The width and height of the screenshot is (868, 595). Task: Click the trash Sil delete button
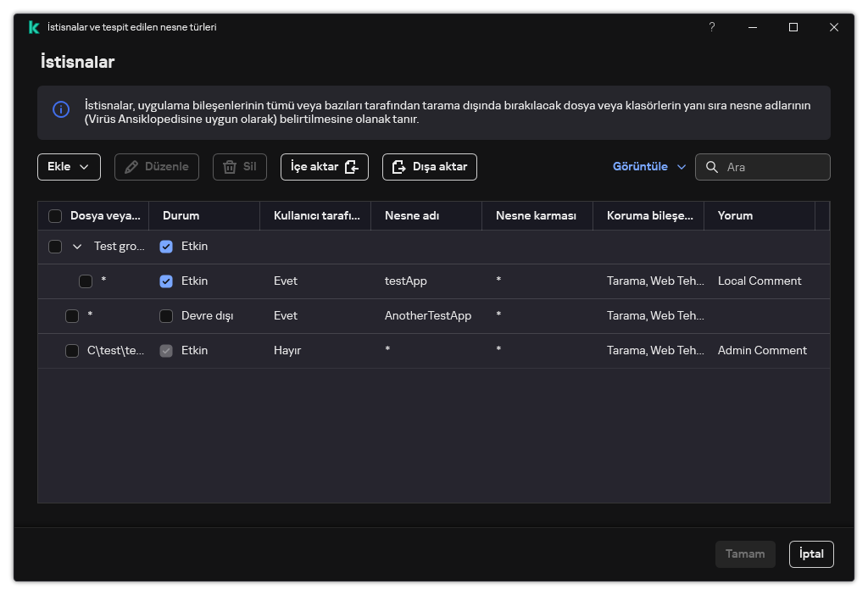coord(240,167)
